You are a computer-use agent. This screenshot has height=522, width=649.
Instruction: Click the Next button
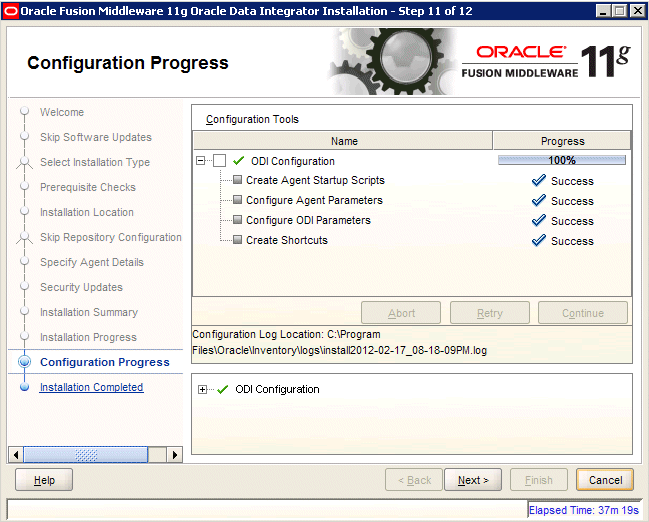pyautogui.click(x=473, y=480)
